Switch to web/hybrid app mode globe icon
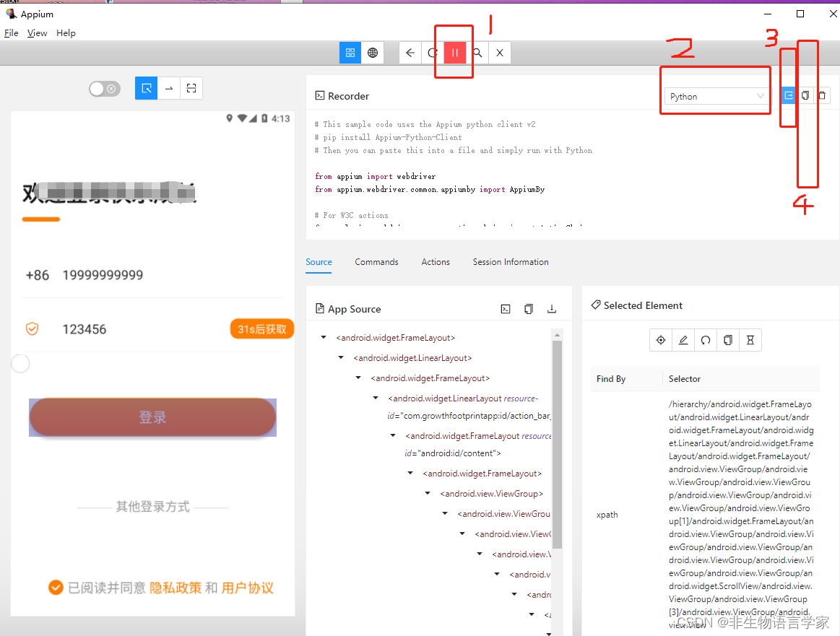This screenshot has height=636, width=840. 372,53
